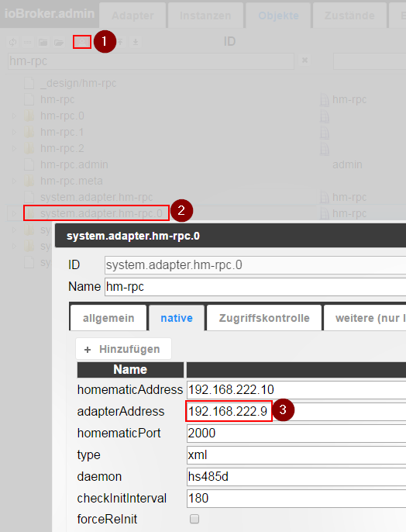Click the ID column header
The height and width of the screenshot is (532, 406).
pyautogui.click(x=229, y=41)
